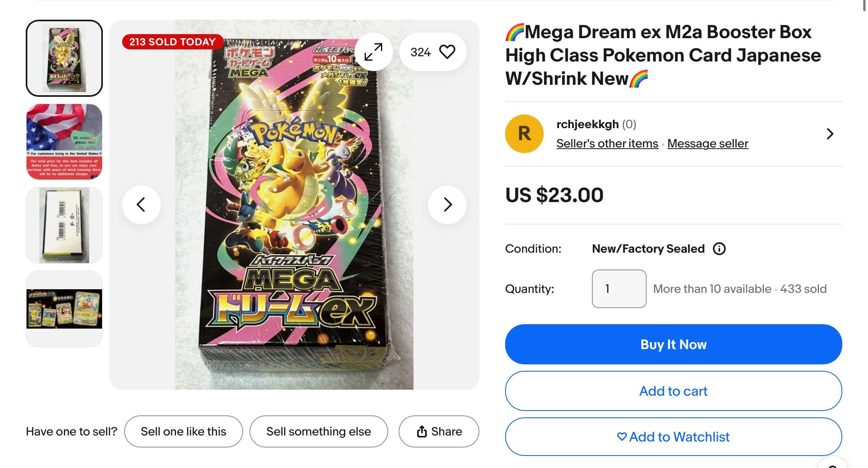Select the card samples thumbnail
This screenshot has height=468, width=868.
pyautogui.click(x=64, y=309)
